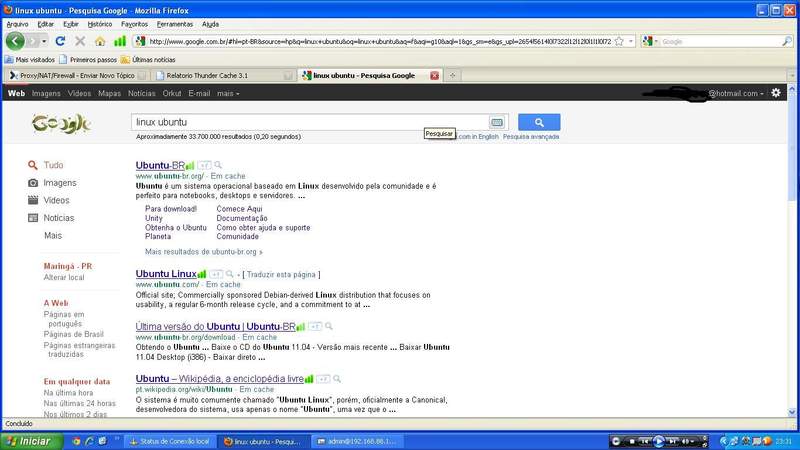Click in the URL address bar
The image size is (800, 450).
380,41
